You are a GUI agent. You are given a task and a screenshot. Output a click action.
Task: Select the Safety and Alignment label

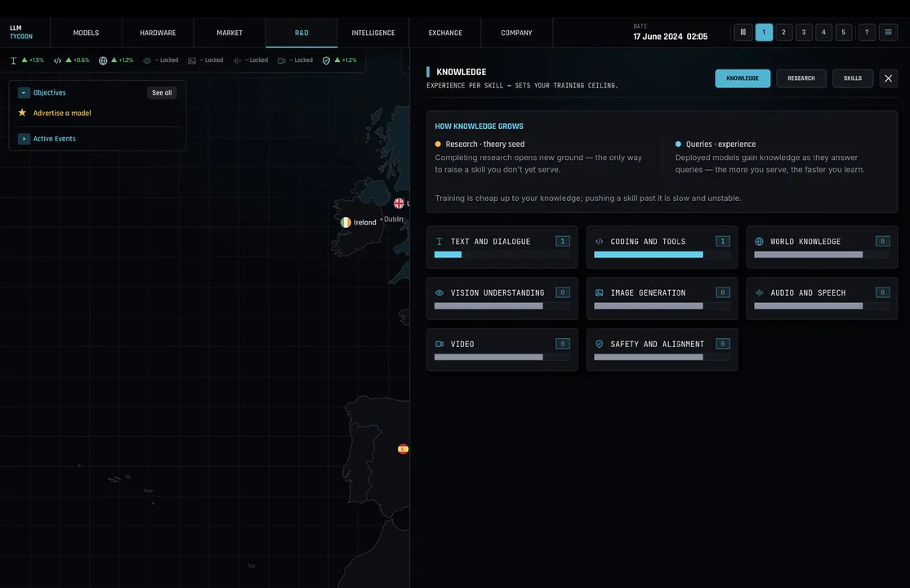tap(657, 344)
